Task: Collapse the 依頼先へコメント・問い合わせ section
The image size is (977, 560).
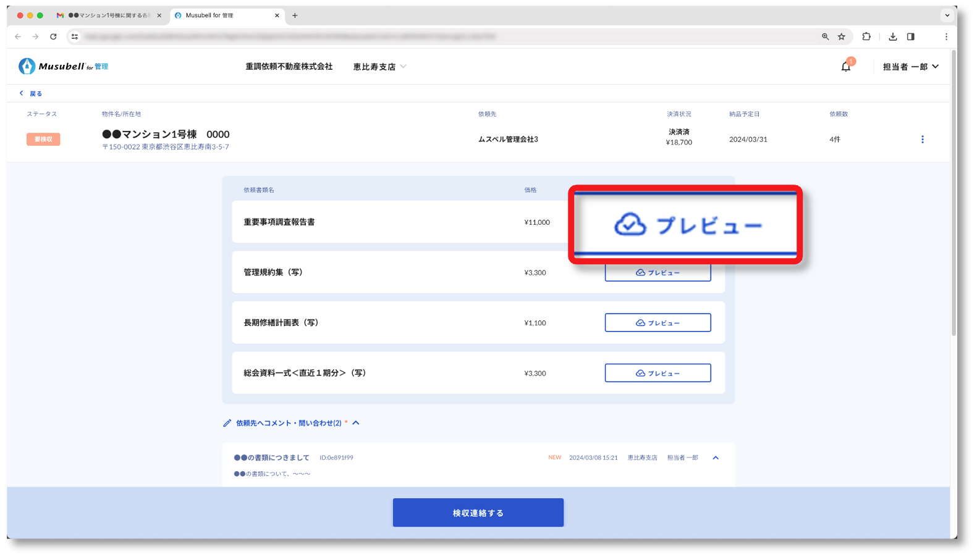Action: point(356,423)
